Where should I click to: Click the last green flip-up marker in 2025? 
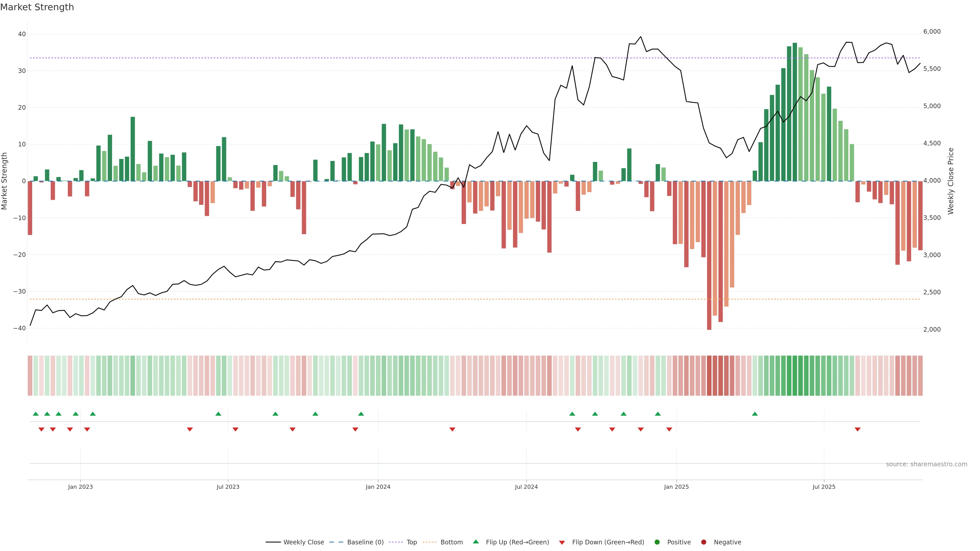[x=755, y=414]
